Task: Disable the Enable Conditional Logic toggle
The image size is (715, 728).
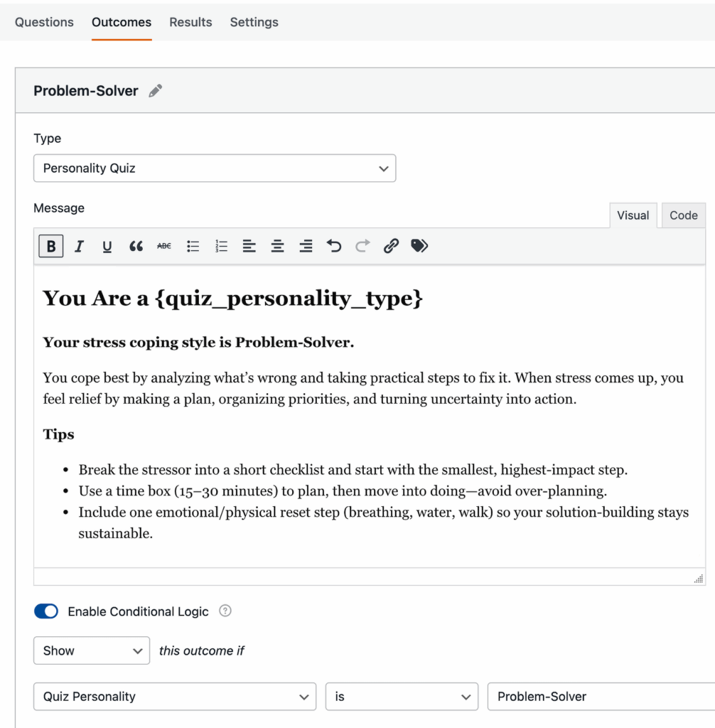Action: [46, 611]
